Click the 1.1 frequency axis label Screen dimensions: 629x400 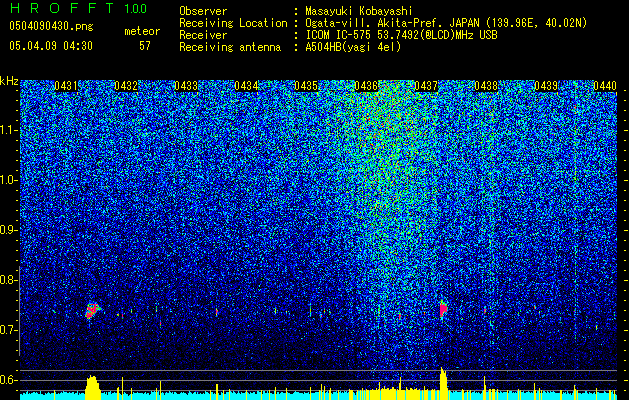click(x=8, y=130)
